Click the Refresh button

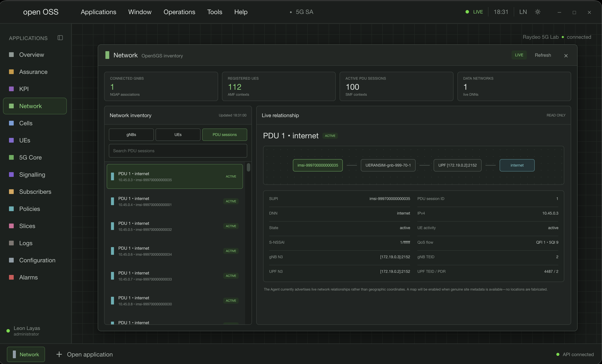543,55
